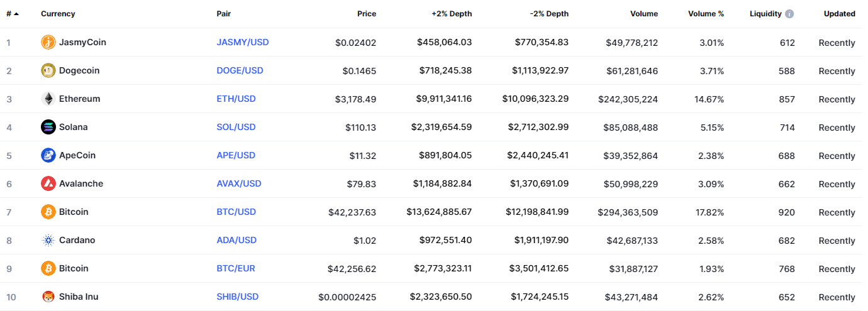This screenshot has height=311, width=868.
Task: Open the JASMY/USD pair link
Action: coord(242,42)
